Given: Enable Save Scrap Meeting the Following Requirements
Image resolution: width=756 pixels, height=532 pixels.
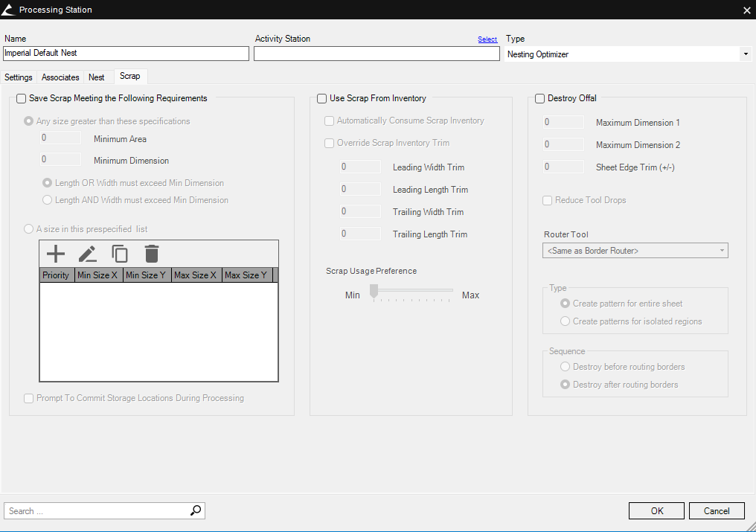Looking at the screenshot, I should pyautogui.click(x=21, y=98).
